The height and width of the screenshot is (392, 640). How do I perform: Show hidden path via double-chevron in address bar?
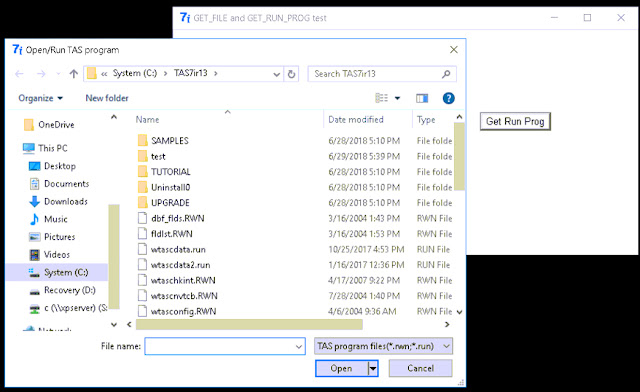[104, 74]
